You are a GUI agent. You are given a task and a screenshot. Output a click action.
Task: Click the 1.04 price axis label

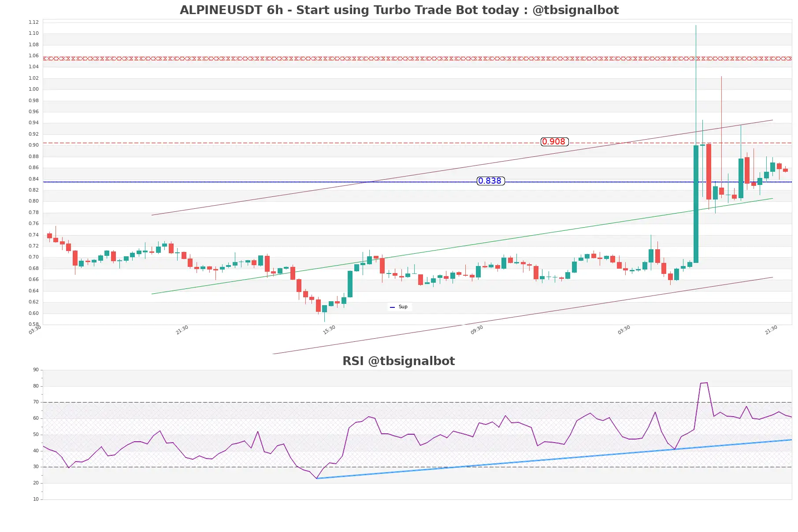pyautogui.click(x=33, y=66)
